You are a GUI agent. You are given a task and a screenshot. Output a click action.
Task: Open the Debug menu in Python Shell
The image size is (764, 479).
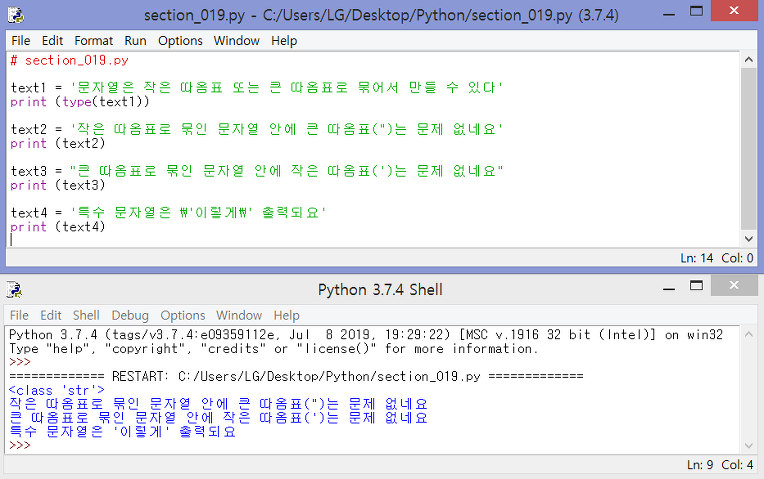coord(130,315)
